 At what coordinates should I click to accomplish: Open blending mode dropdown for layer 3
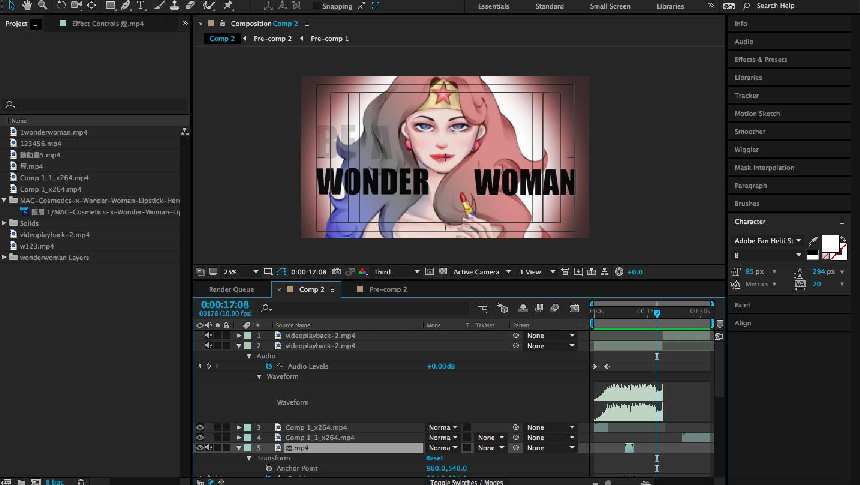pos(443,427)
